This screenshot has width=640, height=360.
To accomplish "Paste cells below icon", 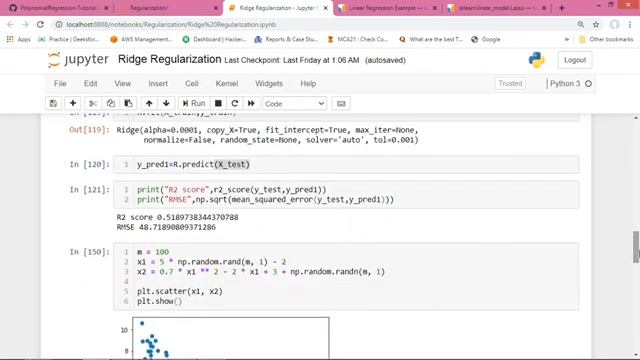I will (128, 104).
